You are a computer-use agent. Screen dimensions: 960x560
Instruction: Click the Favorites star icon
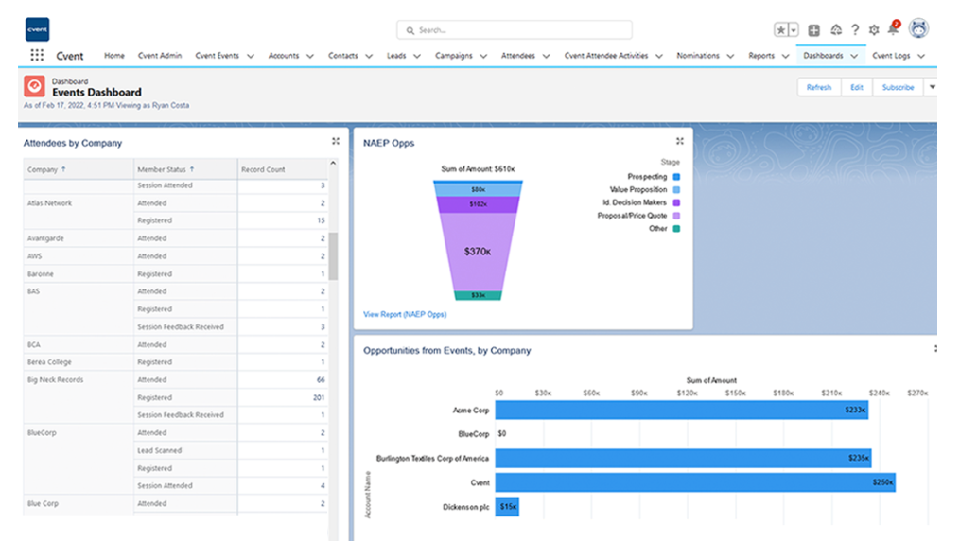(780, 30)
